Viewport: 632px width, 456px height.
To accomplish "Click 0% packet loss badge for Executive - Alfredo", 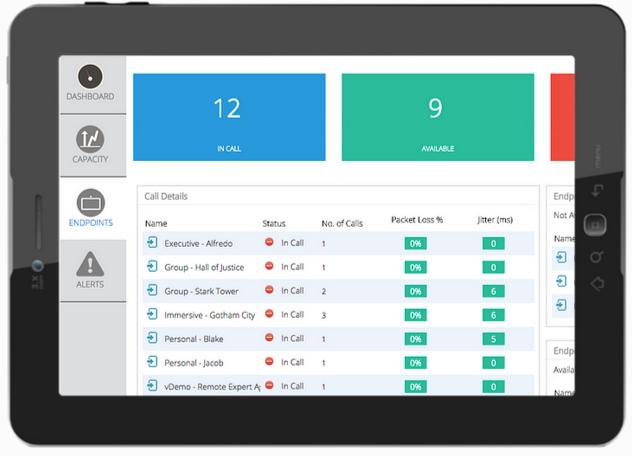I will [416, 244].
